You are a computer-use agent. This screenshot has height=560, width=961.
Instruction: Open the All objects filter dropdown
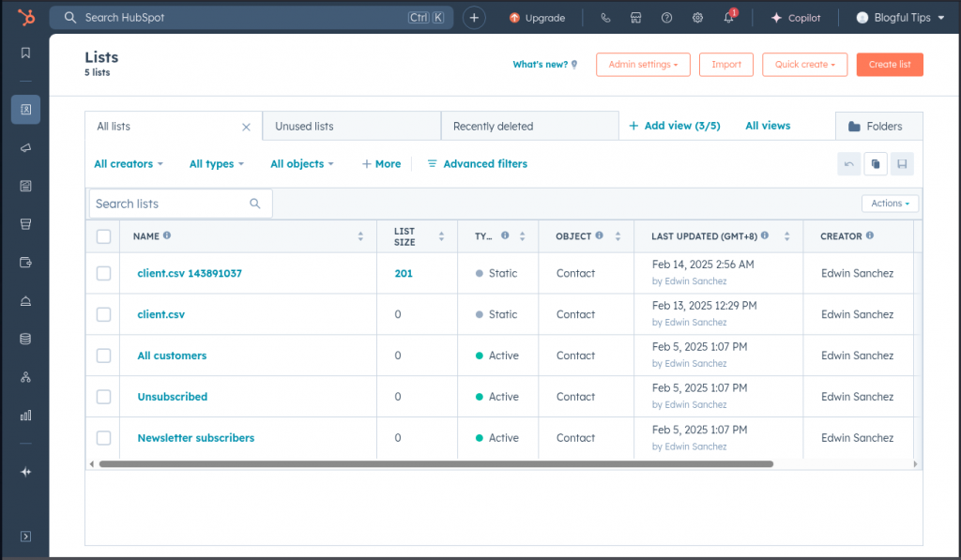pos(302,163)
